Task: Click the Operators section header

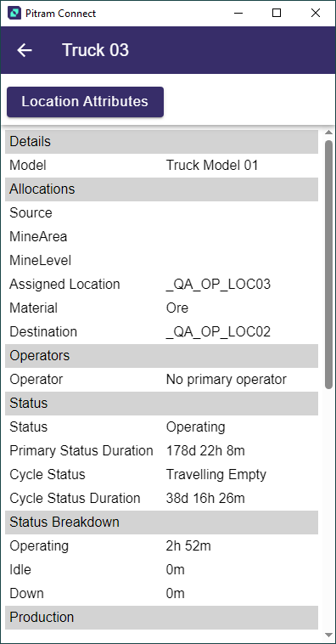Action: click(x=162, y=356)
